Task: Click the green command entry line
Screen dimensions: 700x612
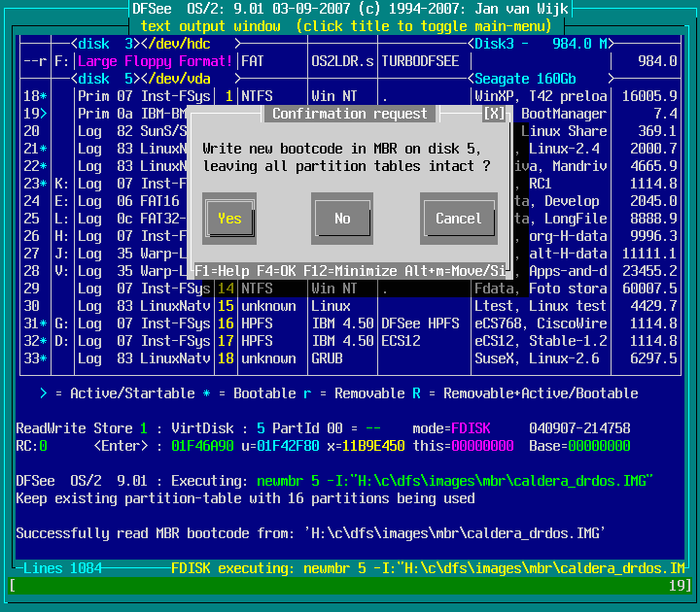Action: tap(350, 586)
